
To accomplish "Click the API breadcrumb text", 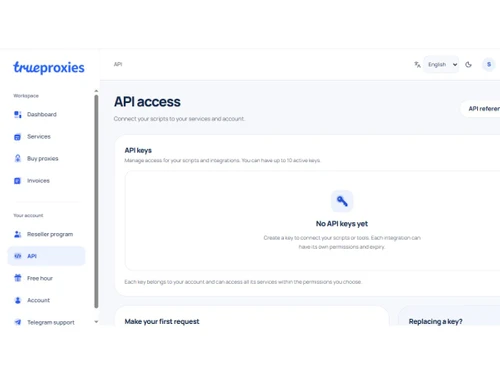I will 118,64.
